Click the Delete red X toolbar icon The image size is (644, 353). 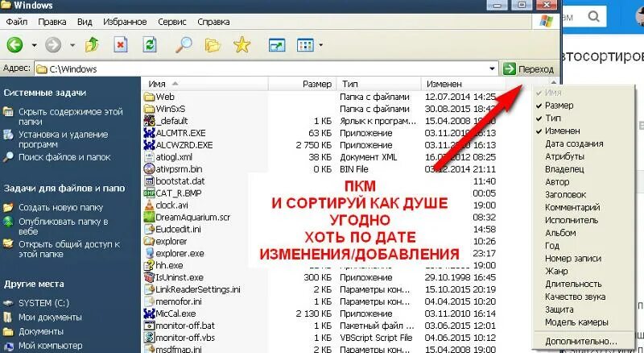pos(121,44)
